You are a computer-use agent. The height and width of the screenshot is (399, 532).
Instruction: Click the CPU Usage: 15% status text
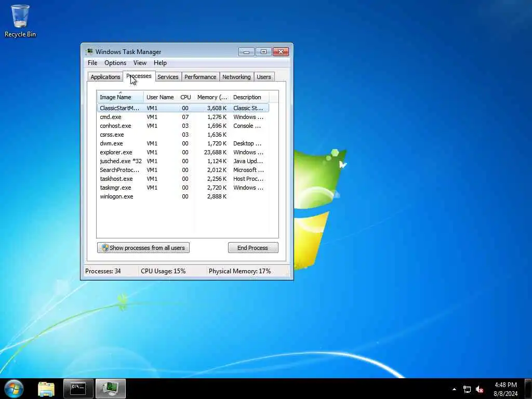tap(163, 271)
